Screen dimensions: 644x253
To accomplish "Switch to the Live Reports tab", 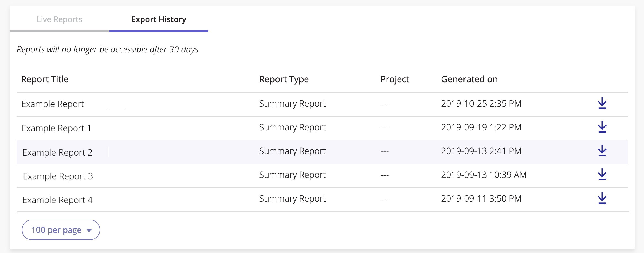I will tap(60, 19).
